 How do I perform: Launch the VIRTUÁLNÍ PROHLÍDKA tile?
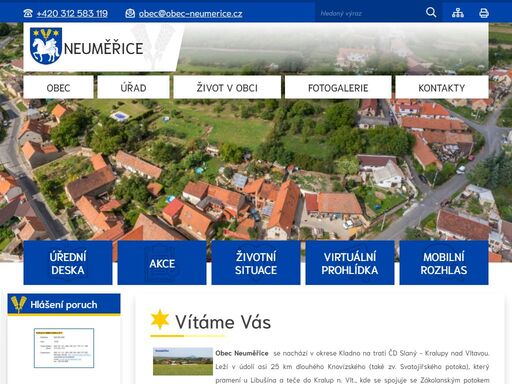[350, 263]
